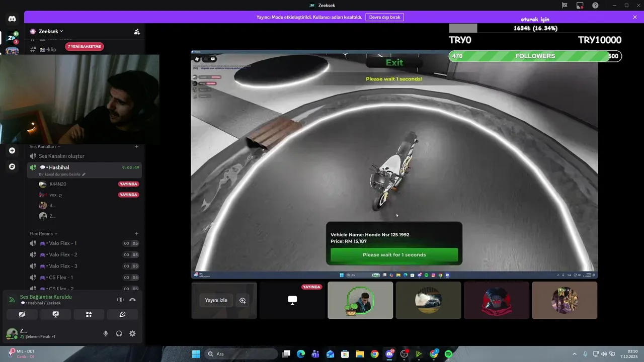The image size is (644, 362).
Task: Open soundboard button in voice panel
Action: 122,314
